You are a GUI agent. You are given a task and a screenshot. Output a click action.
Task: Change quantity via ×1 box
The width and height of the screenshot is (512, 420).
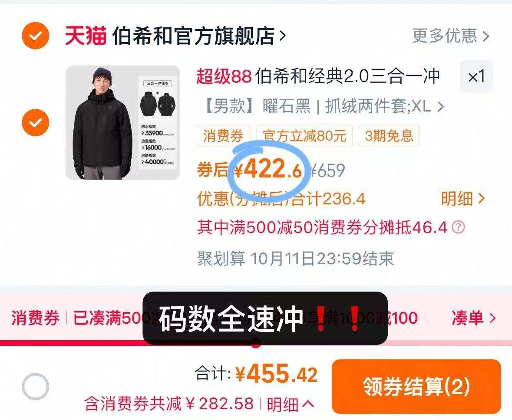[476, 77]
